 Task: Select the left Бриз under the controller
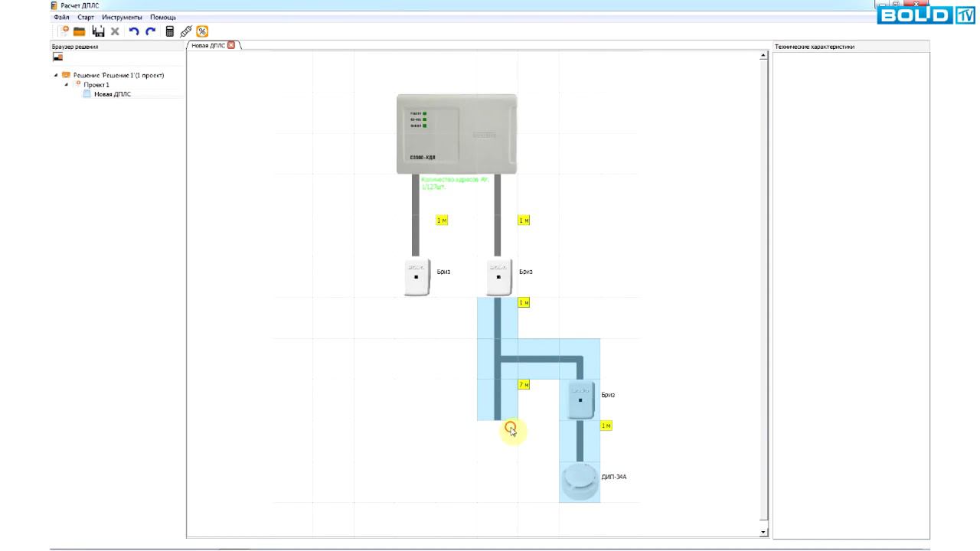[x=416, y=276]
